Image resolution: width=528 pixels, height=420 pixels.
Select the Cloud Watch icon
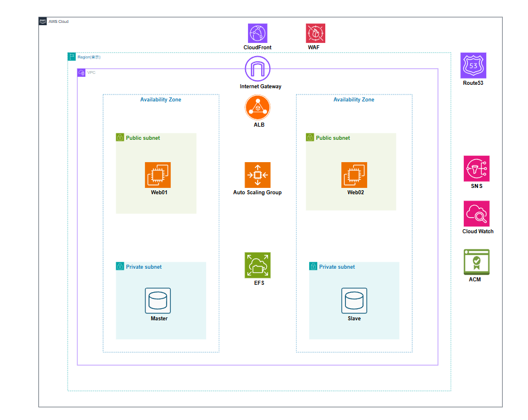pos(476,214)
